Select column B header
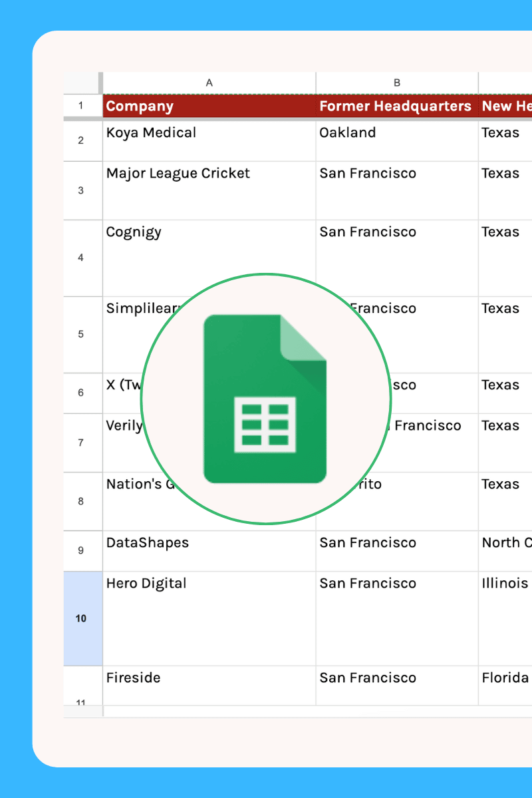The image size is (532, 798). (x=397, y=83)
